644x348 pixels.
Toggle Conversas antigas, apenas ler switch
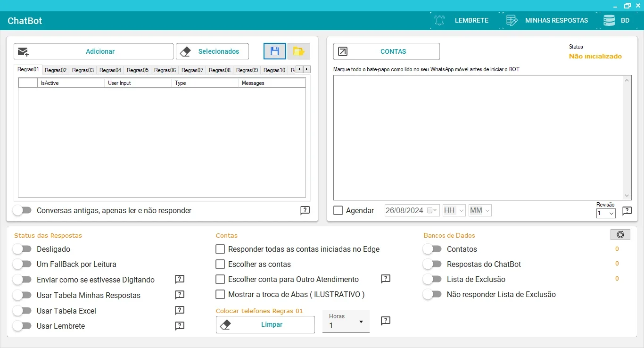click(x=22, y=210)
